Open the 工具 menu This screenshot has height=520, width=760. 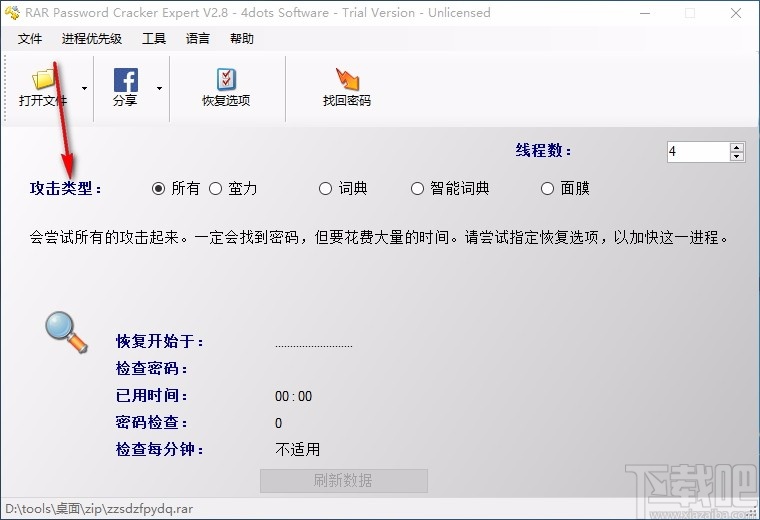[154, 38]
